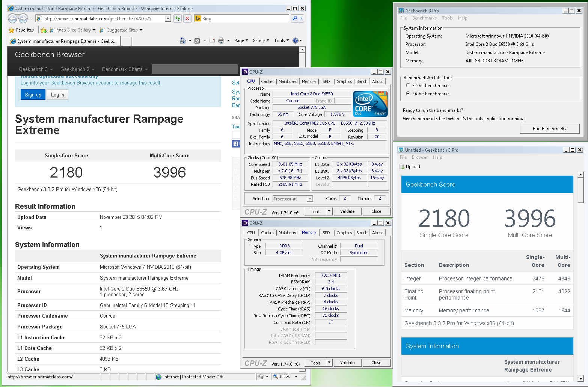Click the Read mail icon

coord(212,41)
